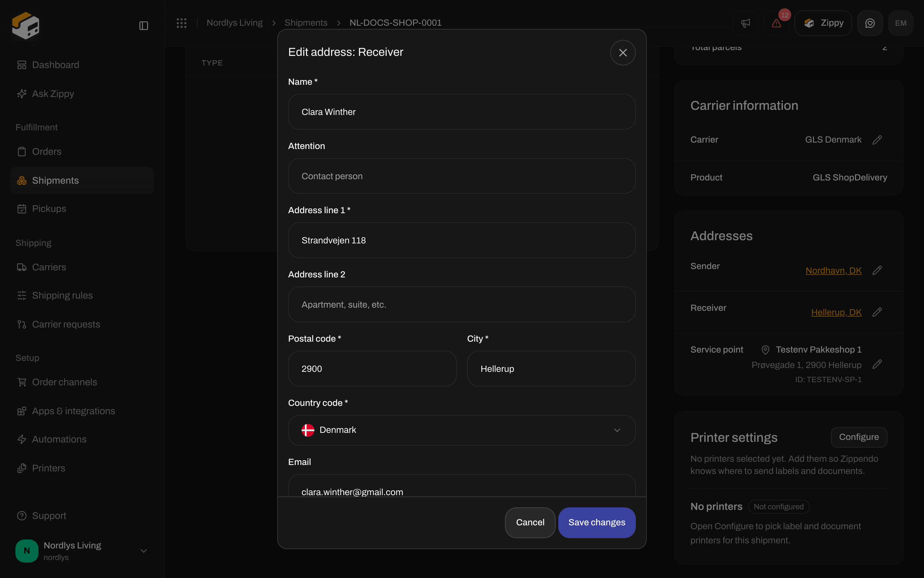Open the Nordhavn, DK sender link
Image resolution: width=924 pixels, height=578 pixels.
(834, 271)
